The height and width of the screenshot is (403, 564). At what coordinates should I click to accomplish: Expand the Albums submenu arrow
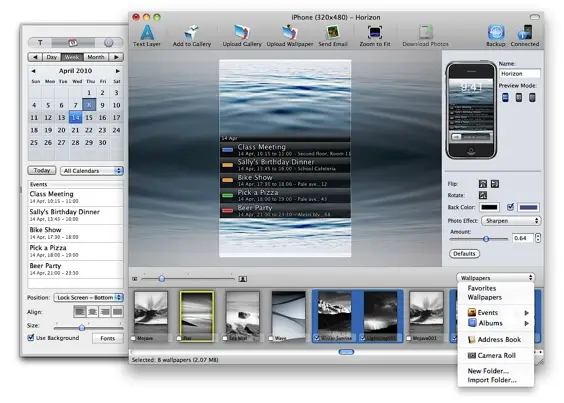[527, 323]
